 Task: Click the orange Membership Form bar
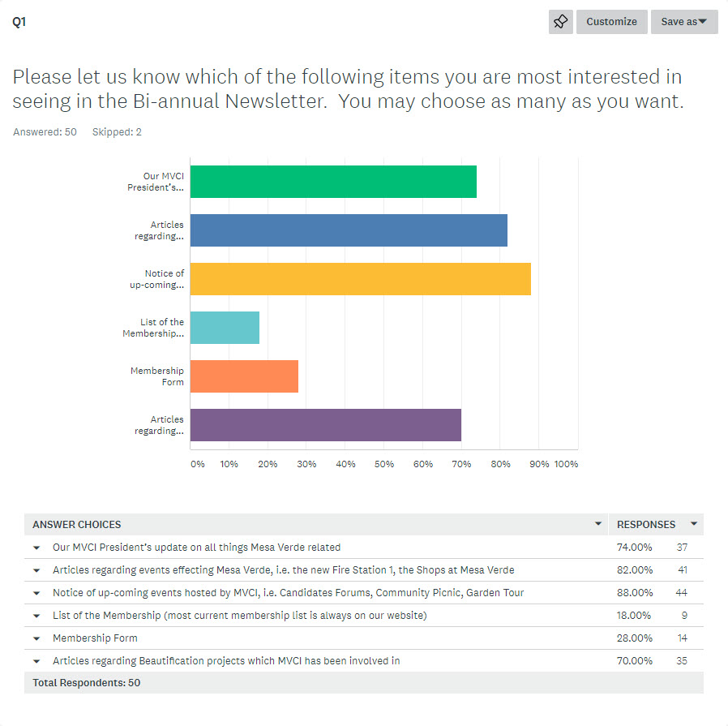pyautogui.click(x=244, y=376)
